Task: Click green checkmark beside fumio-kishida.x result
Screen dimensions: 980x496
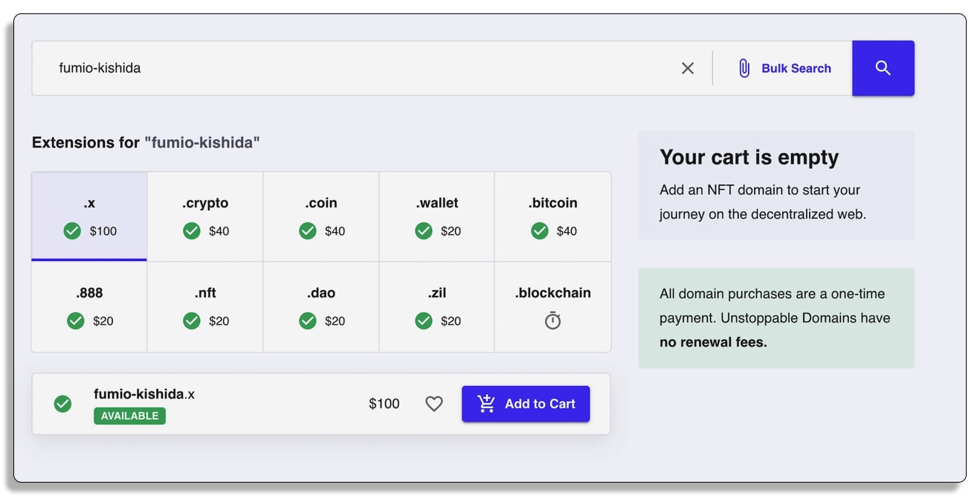Action: (x=63, y=404)
